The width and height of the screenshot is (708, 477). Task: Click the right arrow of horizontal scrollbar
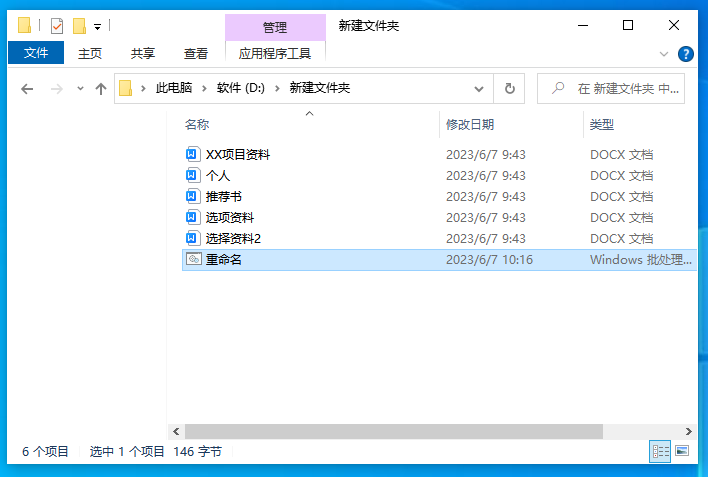tap(689, 431)
